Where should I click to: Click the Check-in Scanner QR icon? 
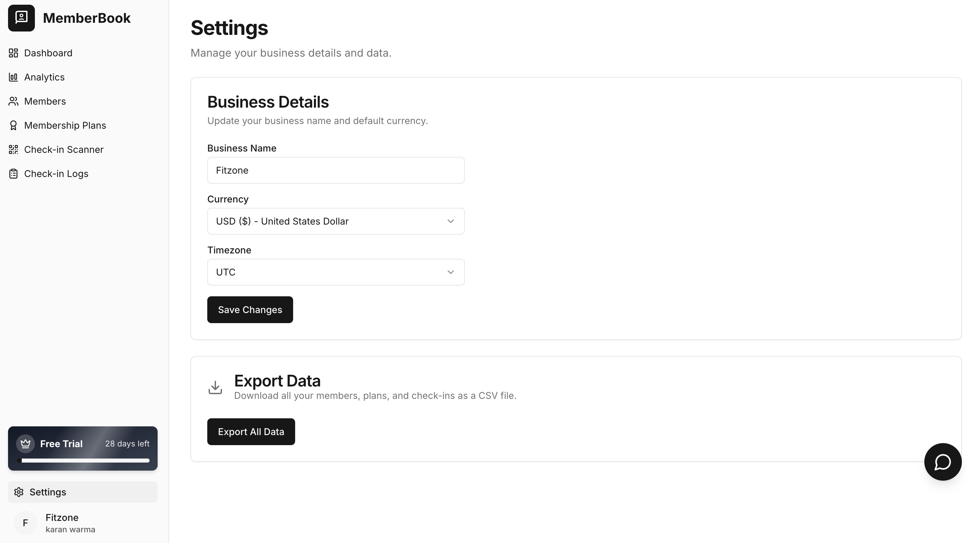point(13,149)
